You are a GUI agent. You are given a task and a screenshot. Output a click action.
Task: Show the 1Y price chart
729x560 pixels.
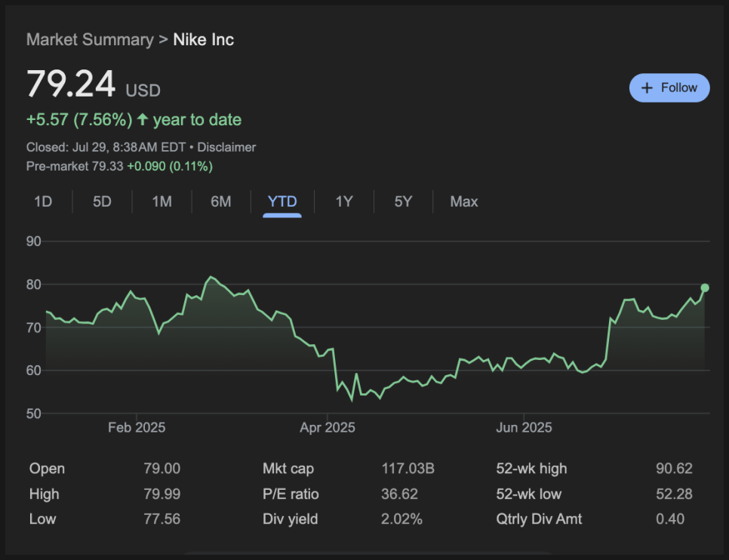point(344,202)
